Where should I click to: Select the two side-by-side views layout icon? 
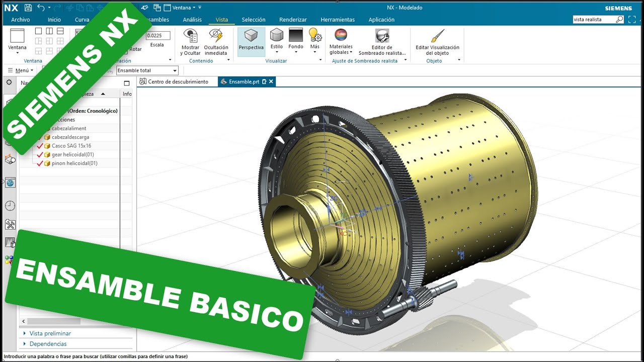point(49,31)
